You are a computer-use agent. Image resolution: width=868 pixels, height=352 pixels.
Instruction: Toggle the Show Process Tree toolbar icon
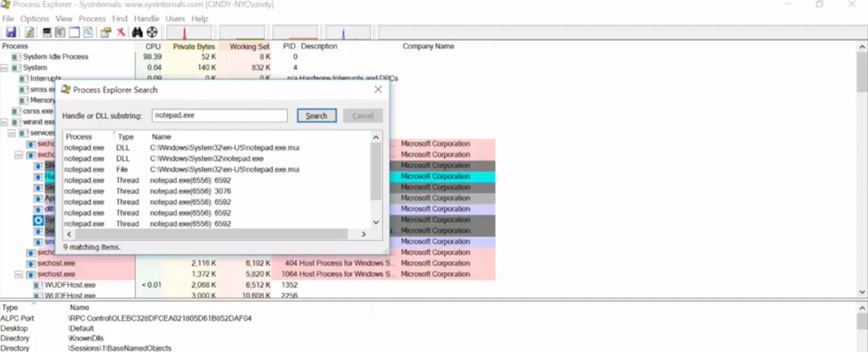click(60, 32)
